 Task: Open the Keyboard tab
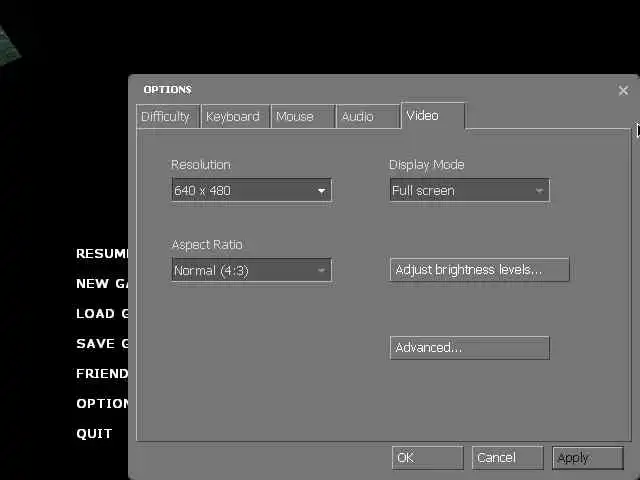235,117
